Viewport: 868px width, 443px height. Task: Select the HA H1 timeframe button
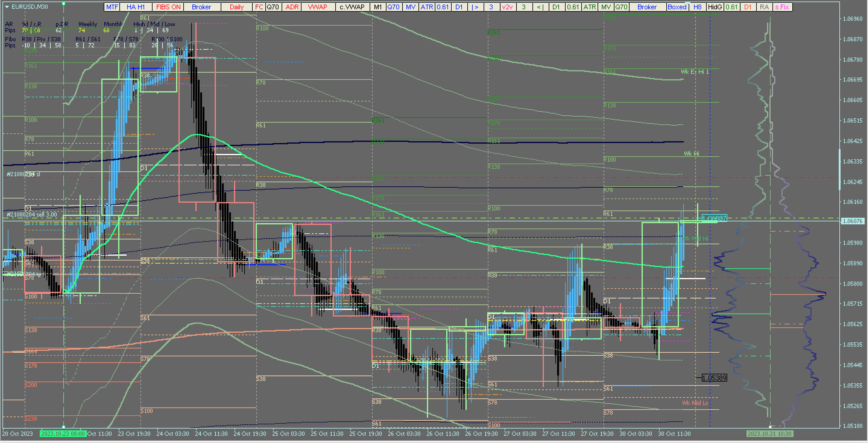[135, 7]
